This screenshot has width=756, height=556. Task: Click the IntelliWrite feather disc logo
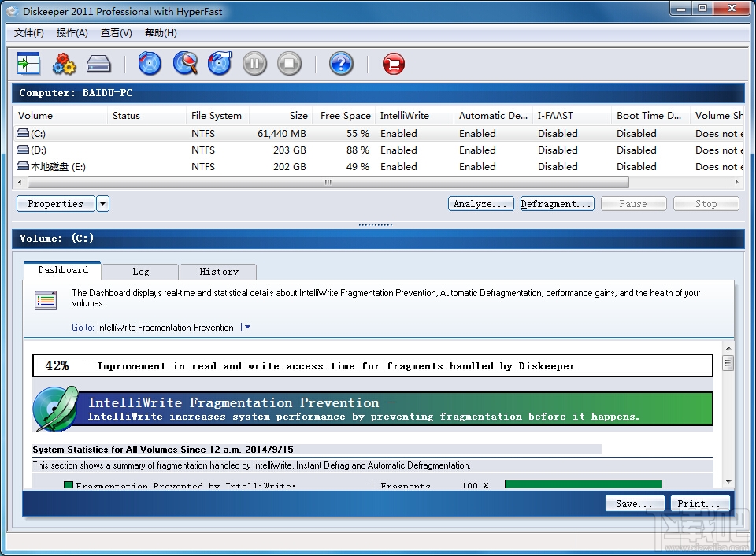(55, 409)
